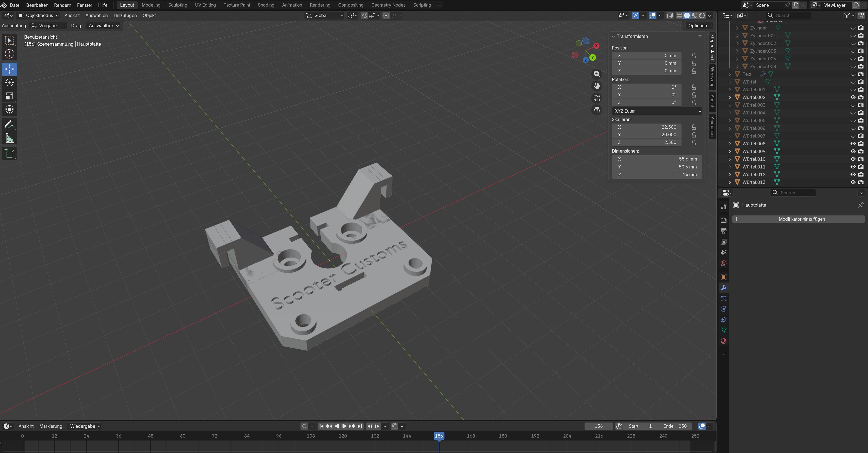Switch to the Modeling workspace tab
This screenshot has height=453, width=868.
coord(151,5)
